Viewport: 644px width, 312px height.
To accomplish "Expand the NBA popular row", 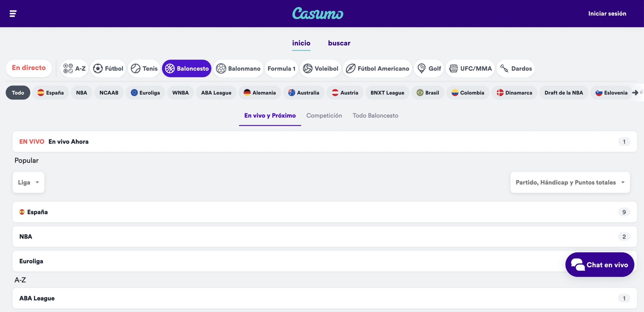I will click(x=325, y=237).
